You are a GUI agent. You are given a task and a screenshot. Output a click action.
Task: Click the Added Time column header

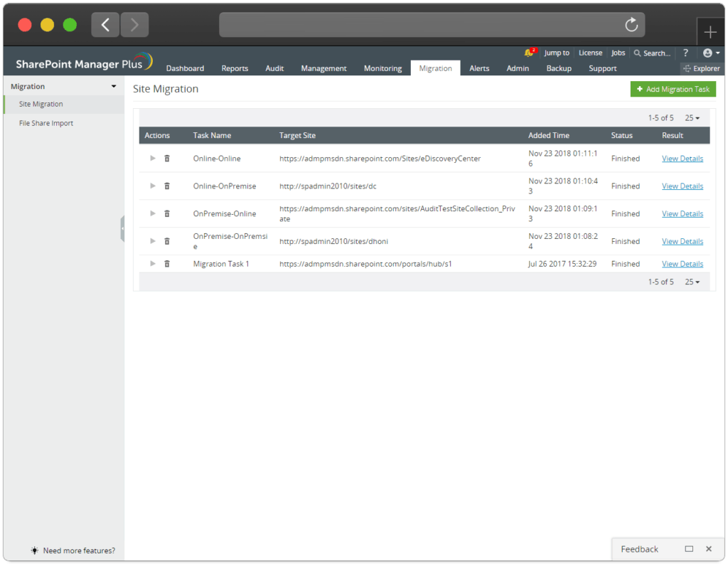[549, 135]
